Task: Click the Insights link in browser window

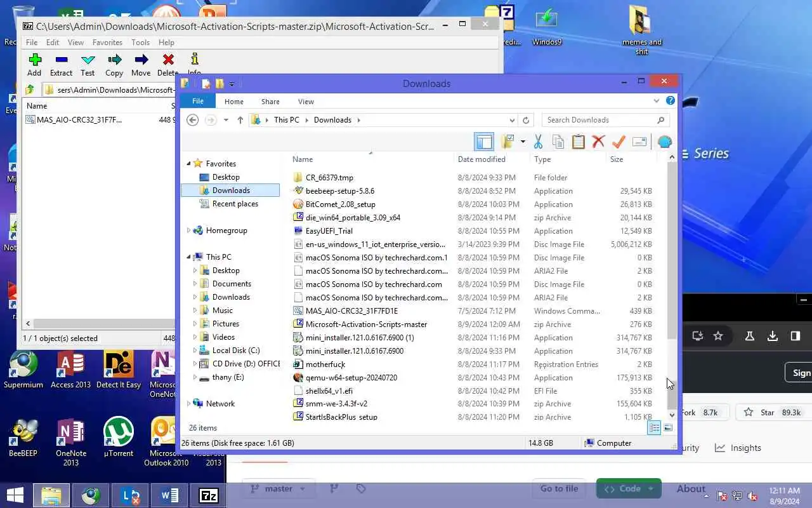Action: (738, 448)
